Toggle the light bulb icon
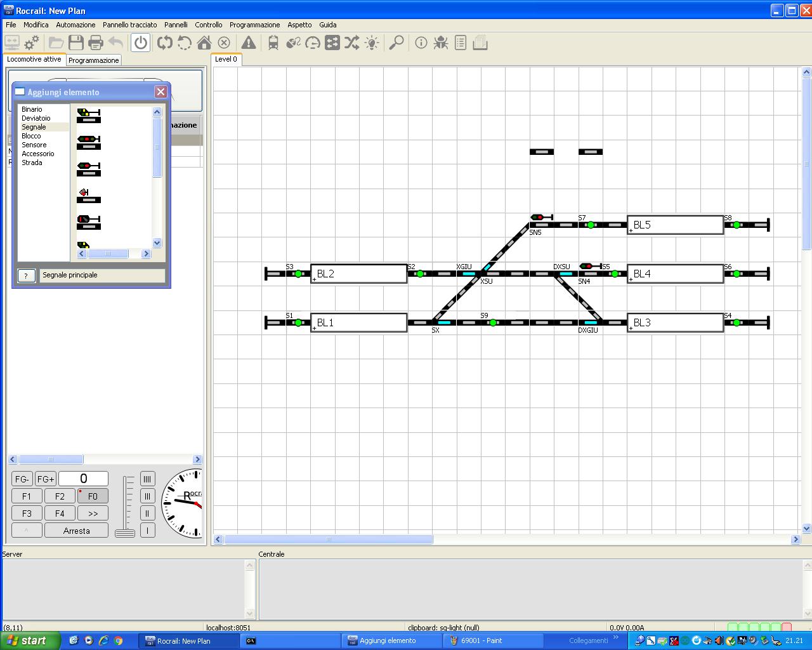 tap(372, 43)
